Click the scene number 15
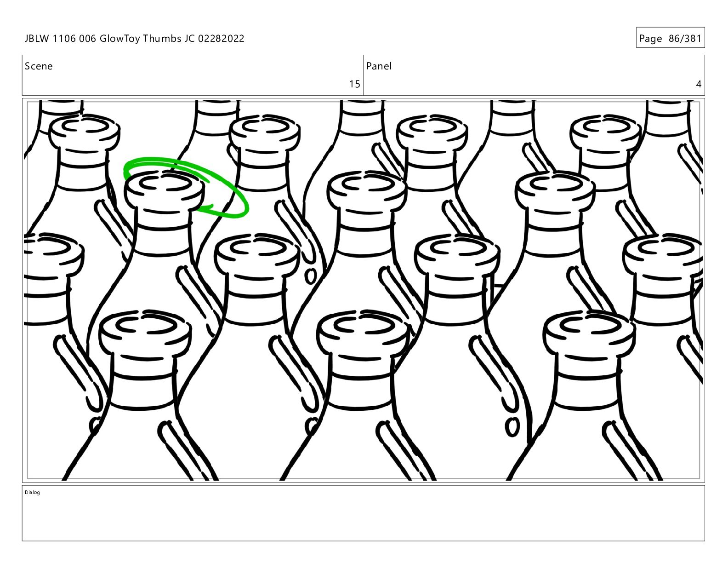Image resolution: width=728 pixels, height=563 pixels. coord(354,84)
